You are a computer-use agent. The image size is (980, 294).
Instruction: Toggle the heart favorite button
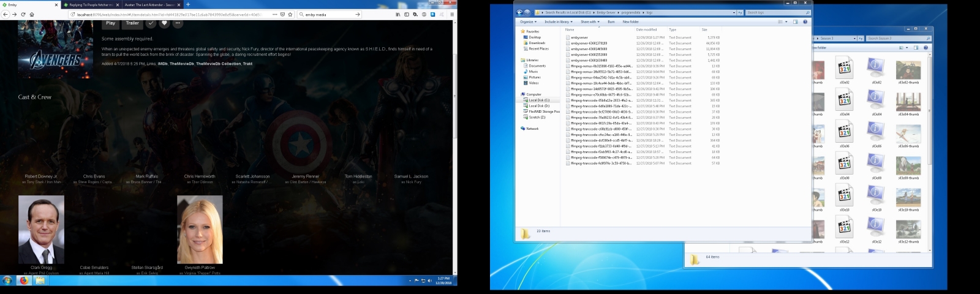tap(164, 23)
